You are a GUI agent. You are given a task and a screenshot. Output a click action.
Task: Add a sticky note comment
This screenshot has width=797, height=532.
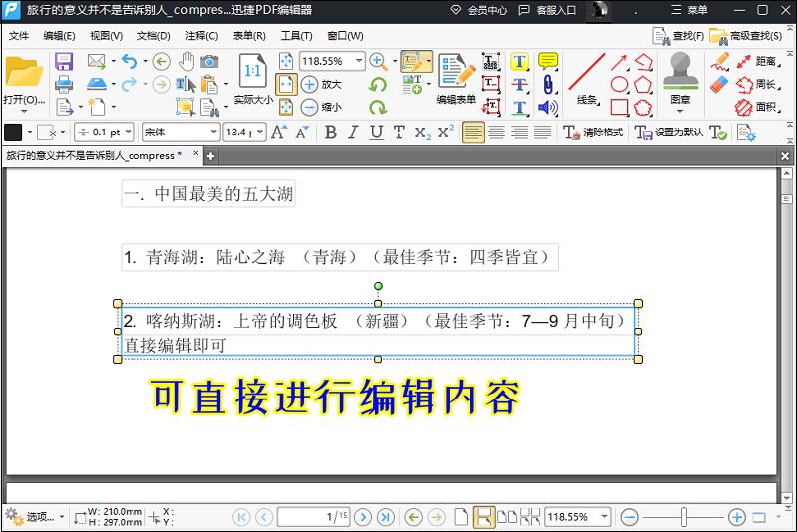(x=548, y=62)
